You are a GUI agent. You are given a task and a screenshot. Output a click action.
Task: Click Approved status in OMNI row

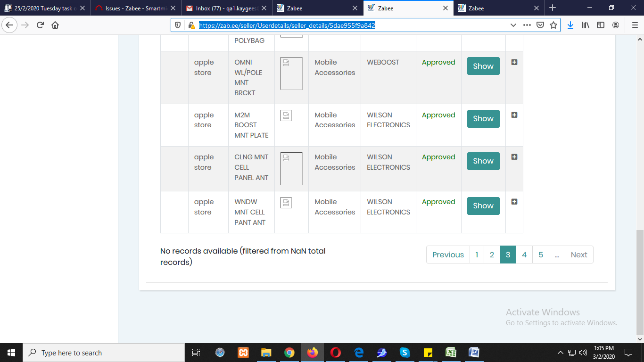coord(438,62)
